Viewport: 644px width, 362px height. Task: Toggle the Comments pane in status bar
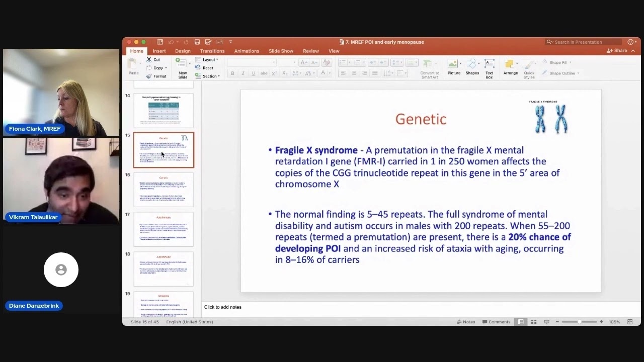click(496, 322)
